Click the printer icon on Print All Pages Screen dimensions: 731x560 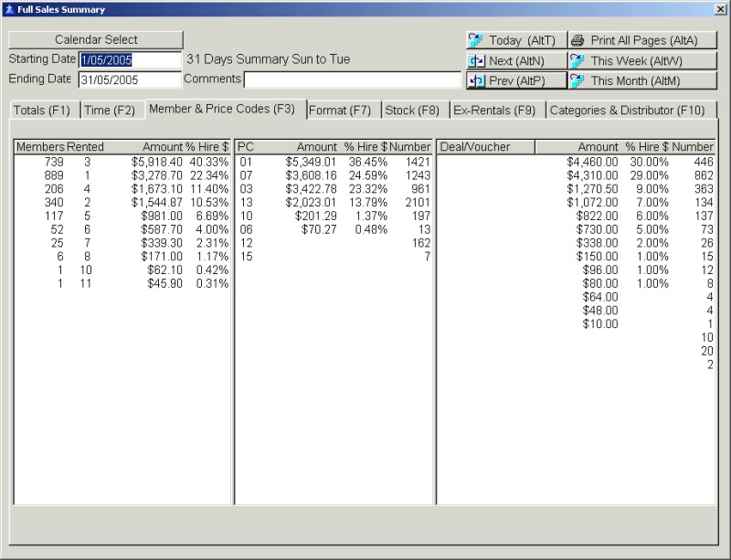point(577,40)
